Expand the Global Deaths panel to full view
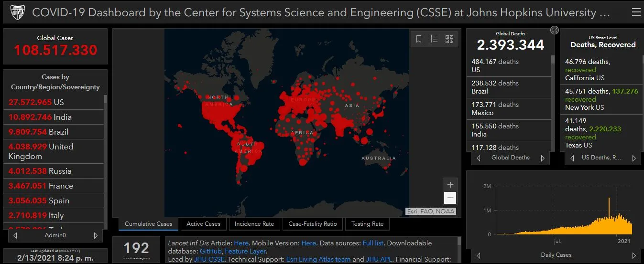Screen dimensions: 644x264 [555, 30]
